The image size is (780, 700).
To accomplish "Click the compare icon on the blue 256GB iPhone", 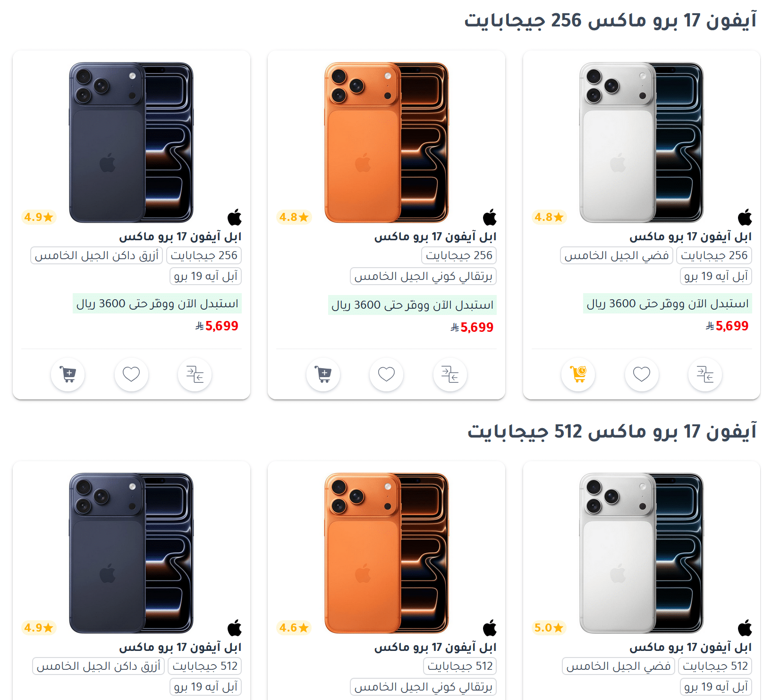I will [195, 374].
